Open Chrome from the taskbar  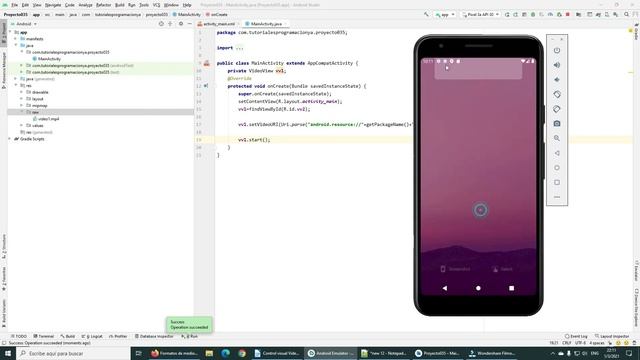click(242, 353)
